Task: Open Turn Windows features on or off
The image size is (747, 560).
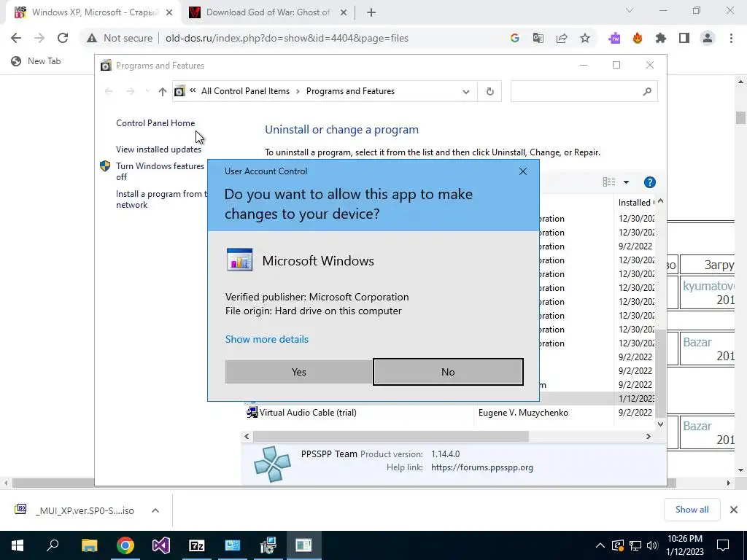Action: click(160, 171)
